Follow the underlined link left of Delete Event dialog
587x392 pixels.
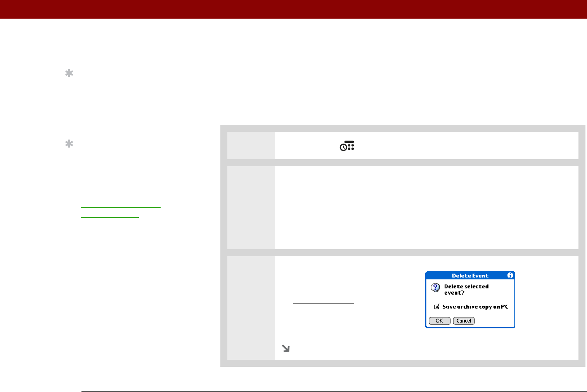pos(324,300)
